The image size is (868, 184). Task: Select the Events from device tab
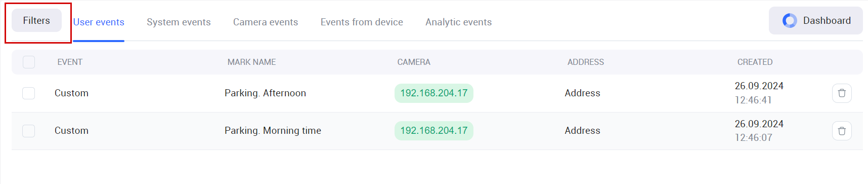point(362,22)
